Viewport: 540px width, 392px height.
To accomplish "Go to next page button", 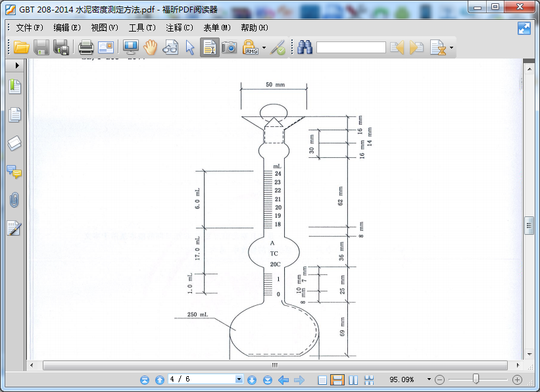I will 251,380.
